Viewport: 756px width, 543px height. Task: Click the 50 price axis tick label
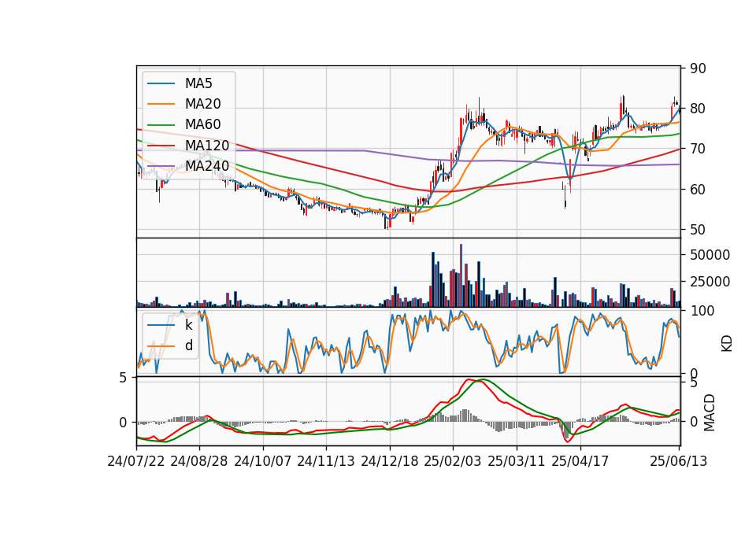(x=698, y=230)
